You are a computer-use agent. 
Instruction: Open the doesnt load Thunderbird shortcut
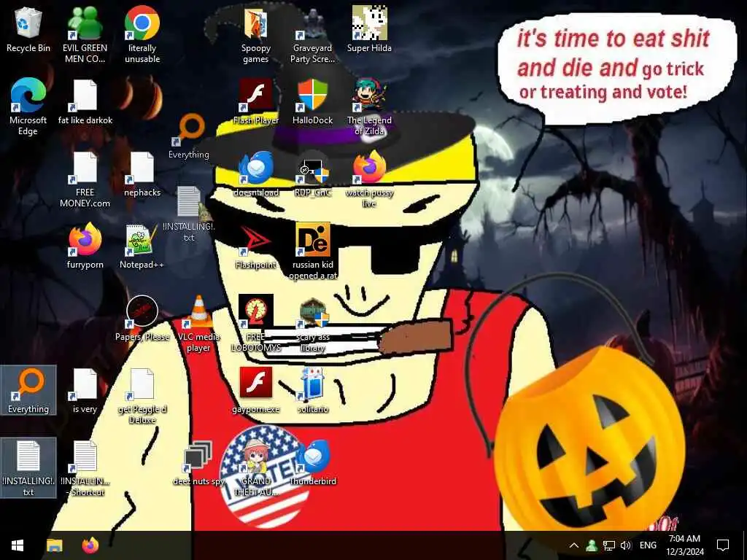256,174
